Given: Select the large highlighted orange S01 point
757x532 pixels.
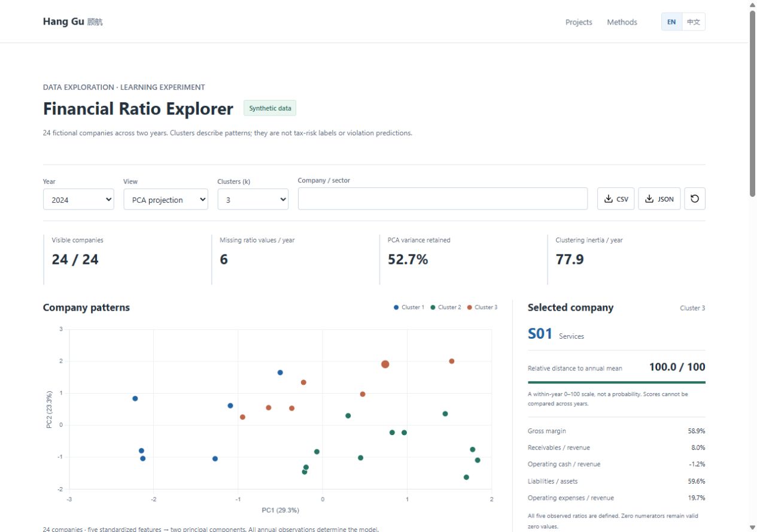Looking at the screenshot, I should coord(385,364).
